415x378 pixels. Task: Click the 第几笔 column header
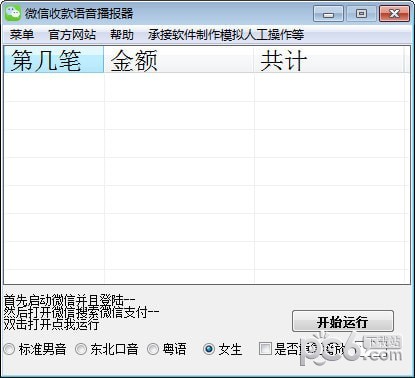point(54,60)
